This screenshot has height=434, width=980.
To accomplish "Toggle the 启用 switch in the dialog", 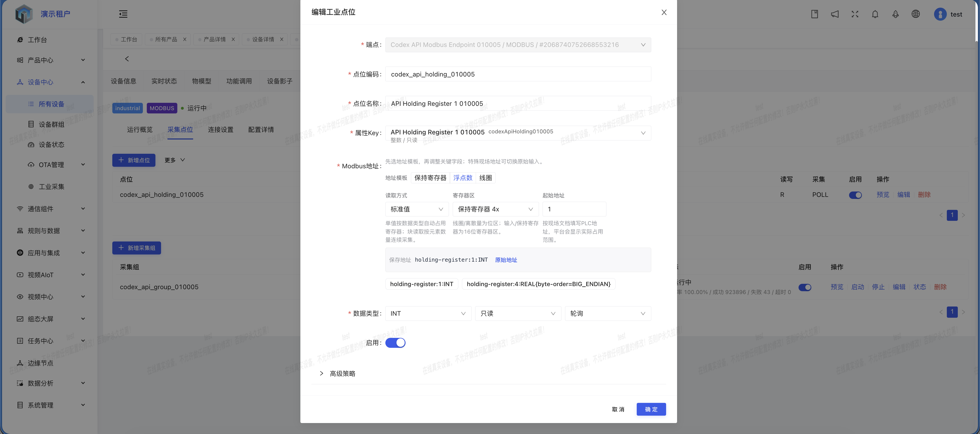I will click(x=395, y=343).
